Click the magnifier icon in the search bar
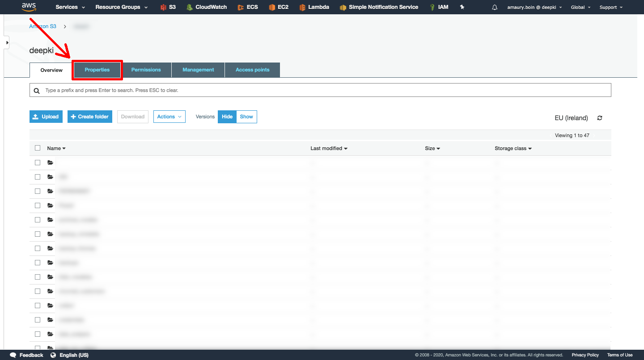The height and width of the screenshot is (360, 644). pyautogui.click(x=37, y=90)
